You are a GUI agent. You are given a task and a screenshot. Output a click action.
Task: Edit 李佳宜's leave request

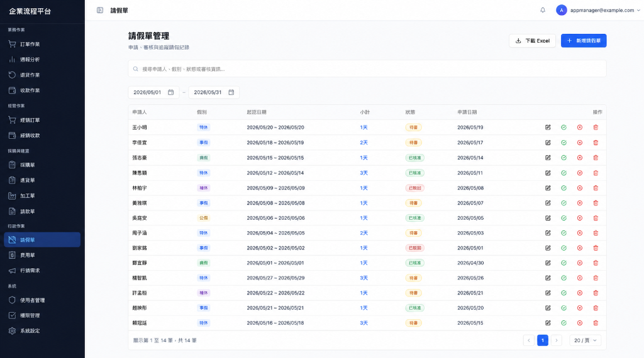[548, 143]
